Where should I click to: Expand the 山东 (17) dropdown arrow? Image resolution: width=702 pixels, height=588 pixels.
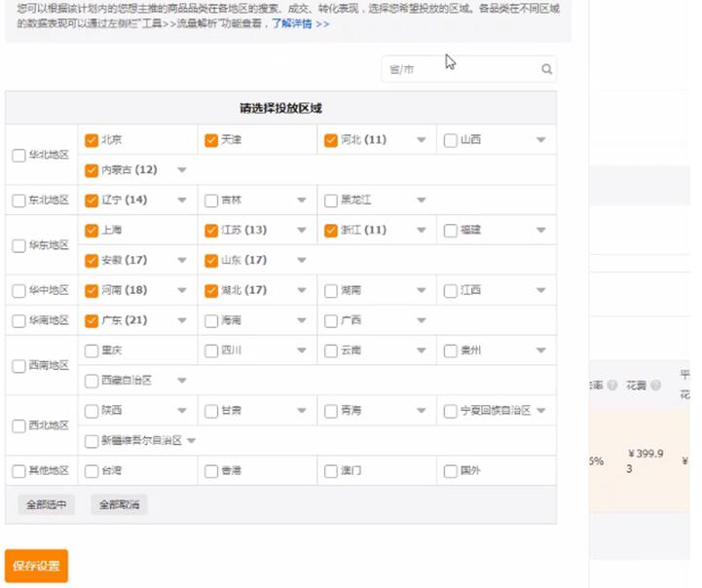(302, 260)
